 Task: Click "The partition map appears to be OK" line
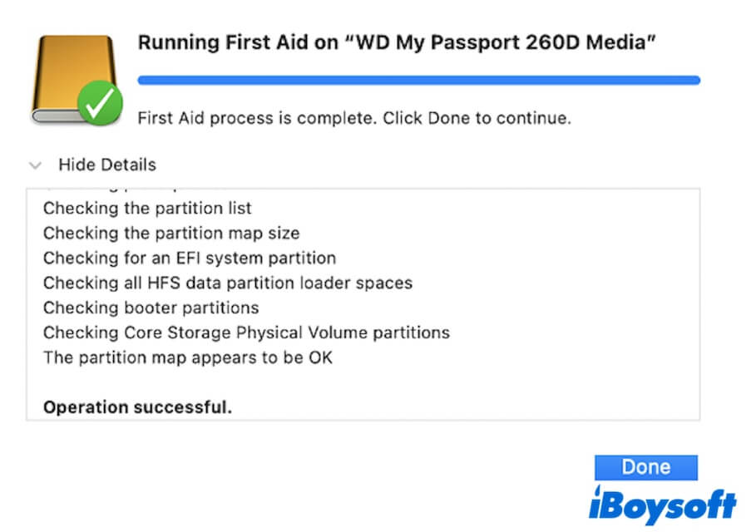tap(188, 357)
